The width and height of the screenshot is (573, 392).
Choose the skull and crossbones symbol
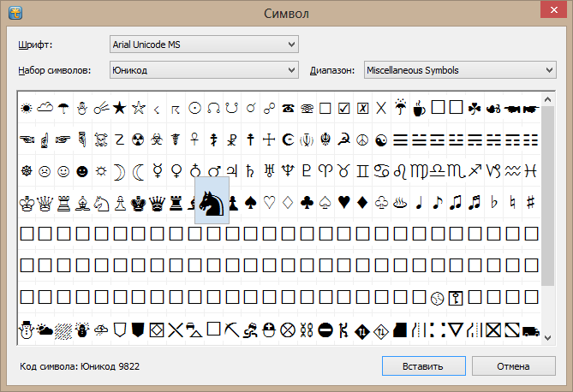[x=101, y=140]
